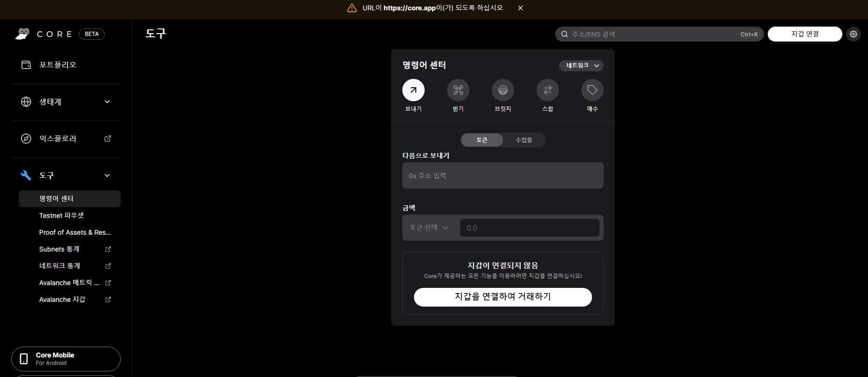Click external link icon beside 네트워크 통계
This screenshot has width=868, height=377.
[x=108, y=266]
